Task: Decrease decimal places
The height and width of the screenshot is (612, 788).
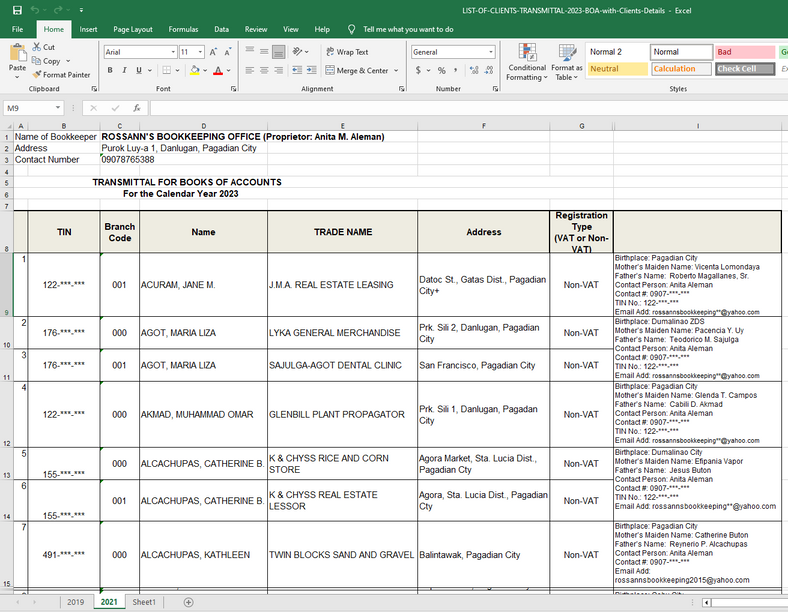Action: point(489,70)
